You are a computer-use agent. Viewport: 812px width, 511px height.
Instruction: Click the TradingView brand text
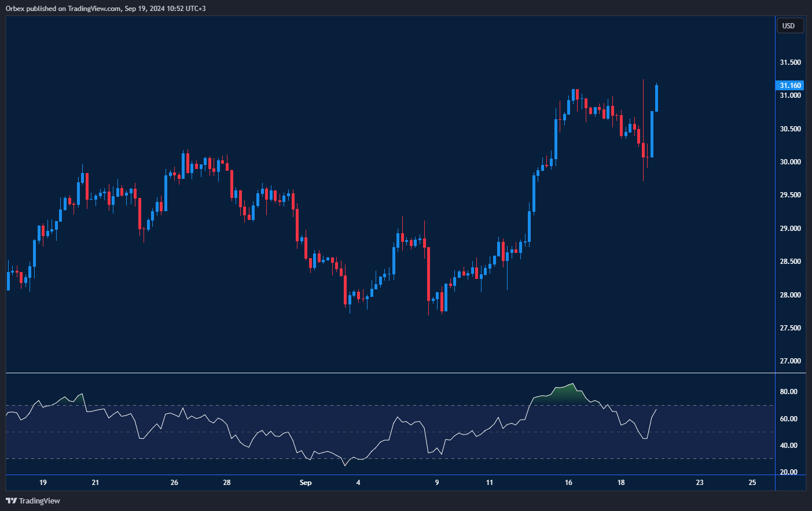39,501
